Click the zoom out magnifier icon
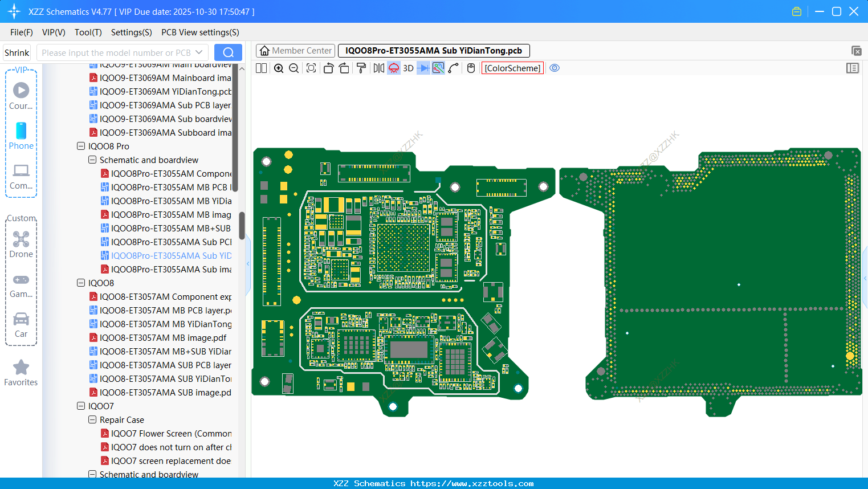Image resolution: width=868 pixels, height=489 pixels. click(x=294, y=68)
